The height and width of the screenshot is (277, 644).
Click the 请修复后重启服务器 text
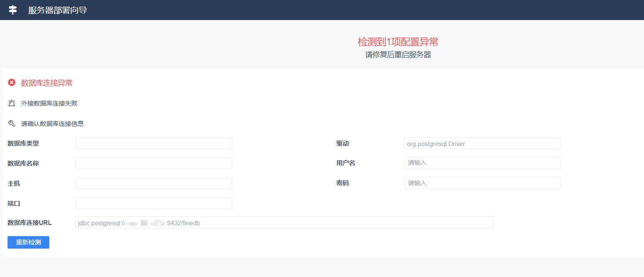pos(398,55)
